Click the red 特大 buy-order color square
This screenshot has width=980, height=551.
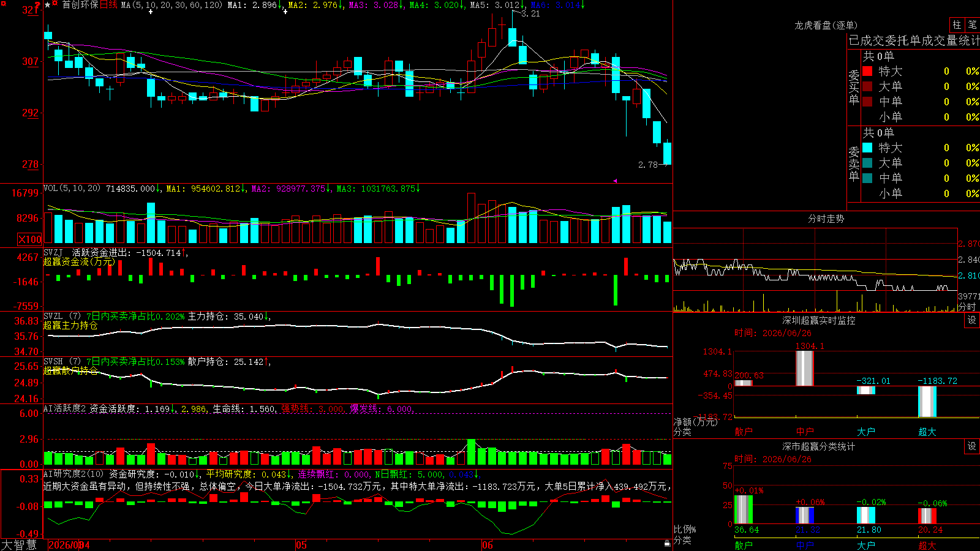click(x=867, y=71)
